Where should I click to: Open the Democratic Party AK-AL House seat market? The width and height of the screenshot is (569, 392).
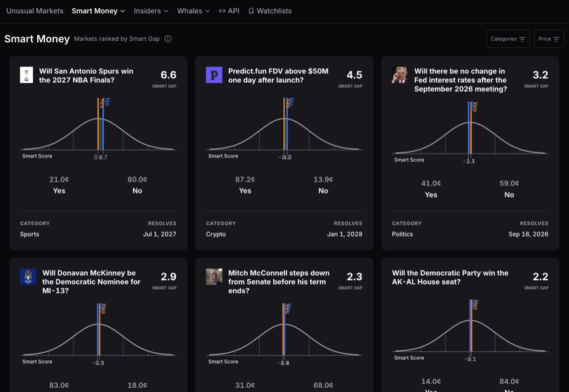point(450,278)
